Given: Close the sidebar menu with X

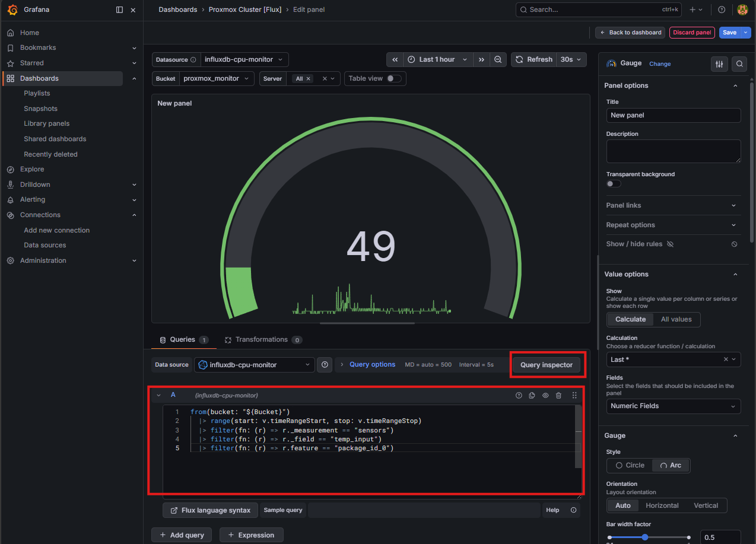Looking at the screenshot, I should coord(133,9).
